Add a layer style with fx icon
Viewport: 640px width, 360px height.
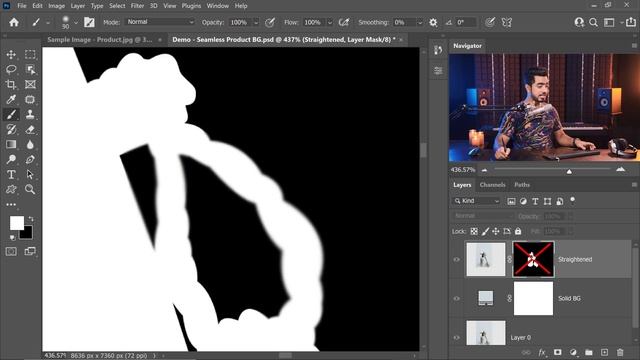click(542, 352)
